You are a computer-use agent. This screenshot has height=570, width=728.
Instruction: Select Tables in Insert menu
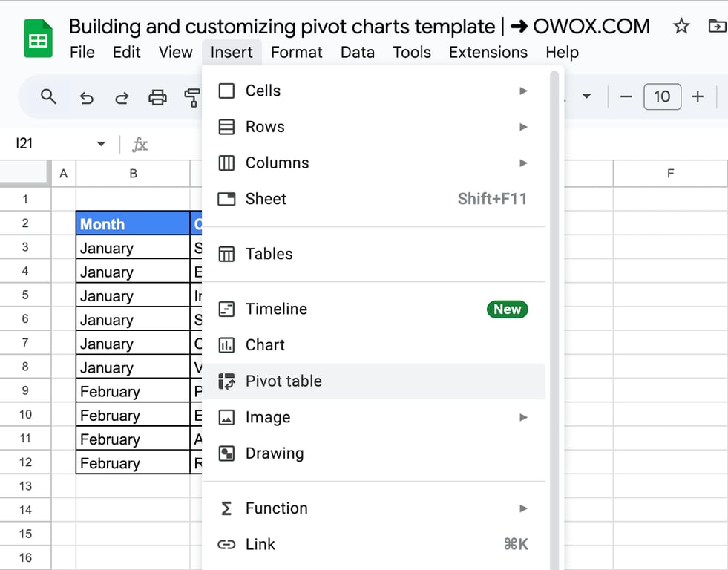tap(374, 254)
